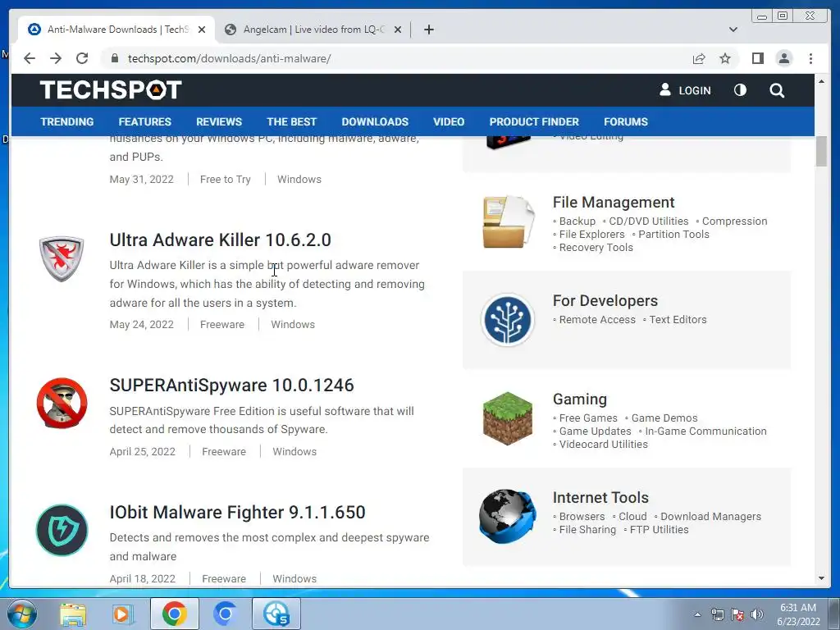The image size is (840, 630).
Task: Open the File Explorers link
Action: pyautogui.click(x=592, y=234)
